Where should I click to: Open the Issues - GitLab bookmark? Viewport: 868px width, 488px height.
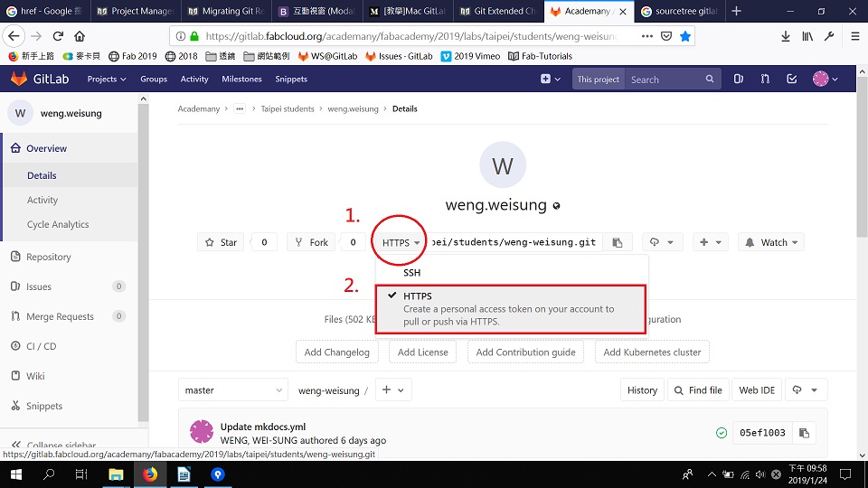[399, 56]
